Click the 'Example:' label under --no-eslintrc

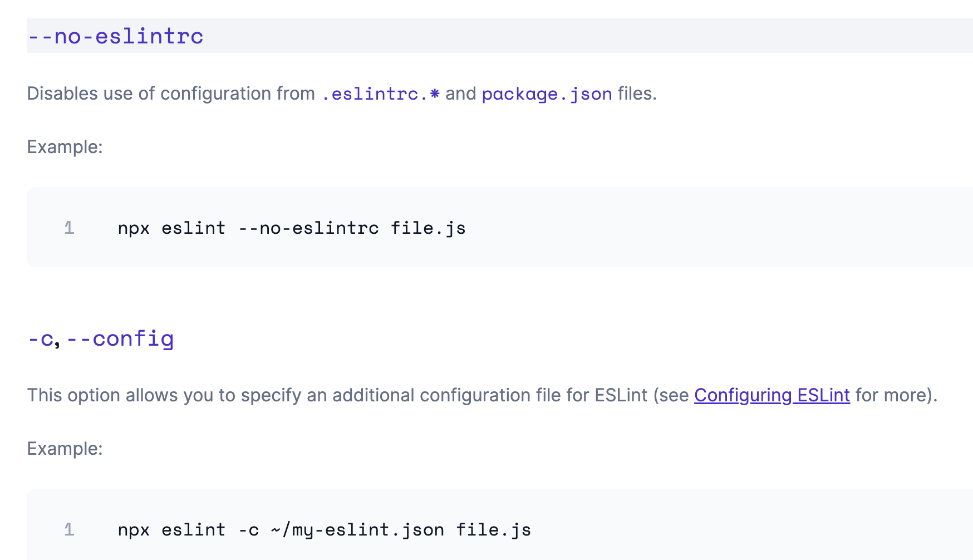[x=65, y=147]
